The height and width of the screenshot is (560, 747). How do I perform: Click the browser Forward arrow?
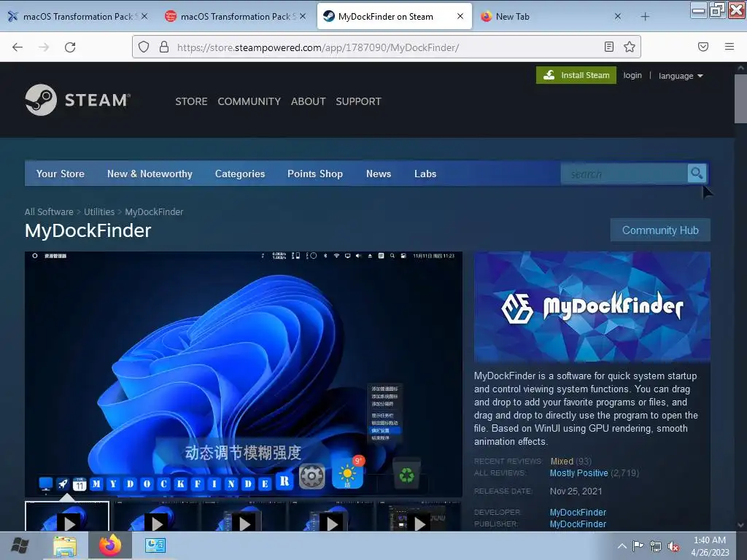point(44,47)
